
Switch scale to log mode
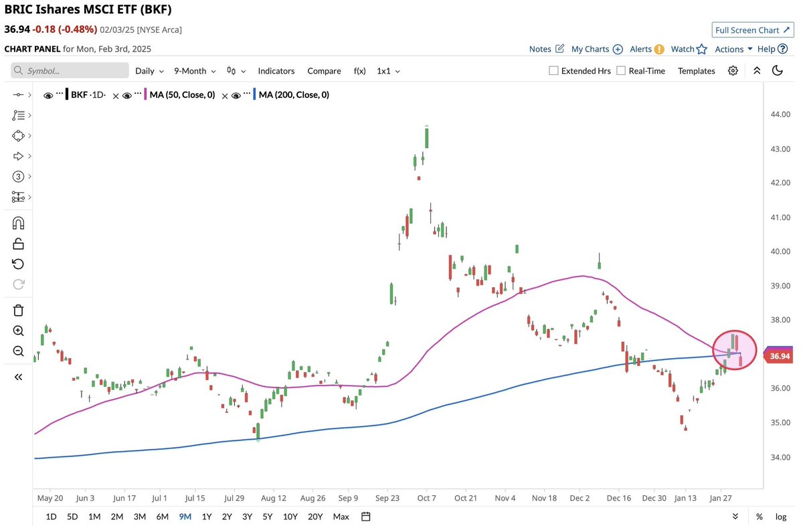tap(780, 517)
